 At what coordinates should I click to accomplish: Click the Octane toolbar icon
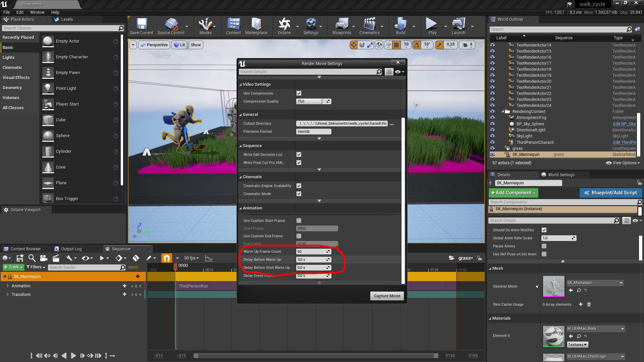[x=284, y=26]
